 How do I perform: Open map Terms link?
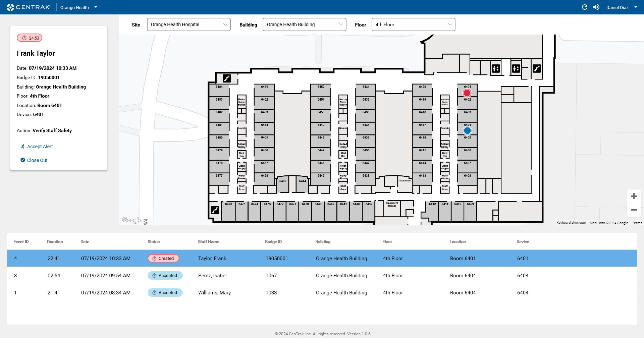637,223
